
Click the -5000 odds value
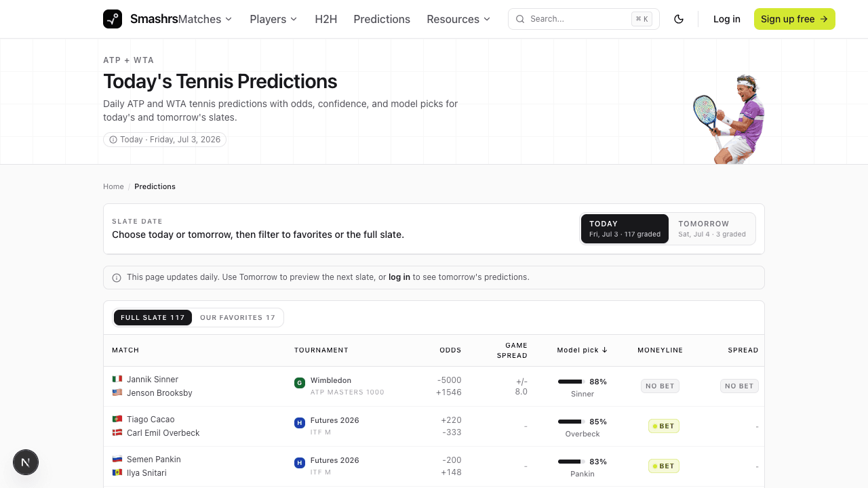(x=450, y=380)
